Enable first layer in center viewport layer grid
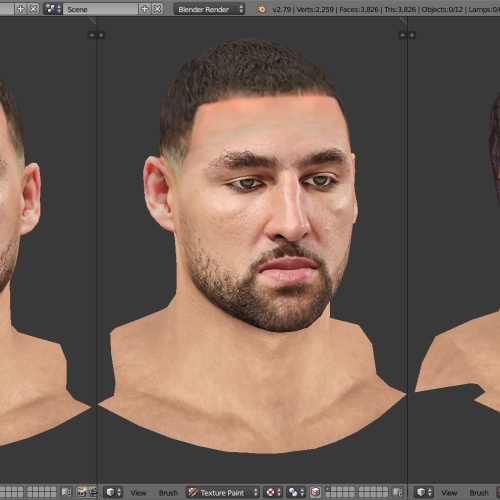Screen dimensions: 500x500 pos(329,490)
